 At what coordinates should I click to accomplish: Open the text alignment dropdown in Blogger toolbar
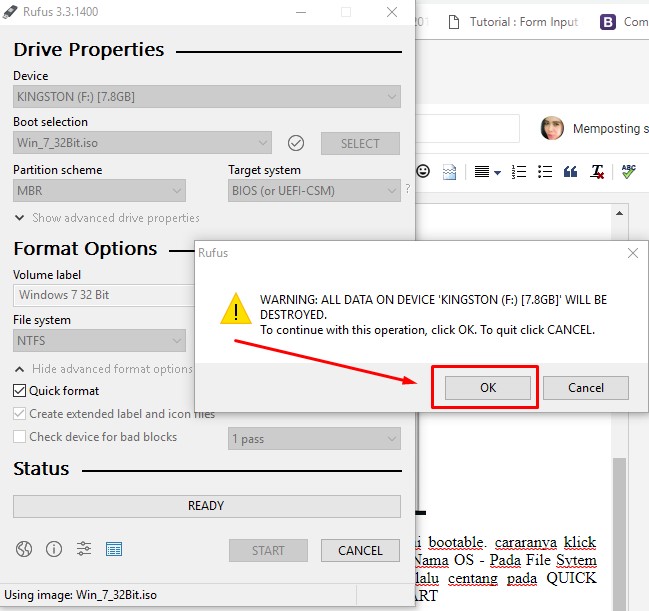[487, 171]
